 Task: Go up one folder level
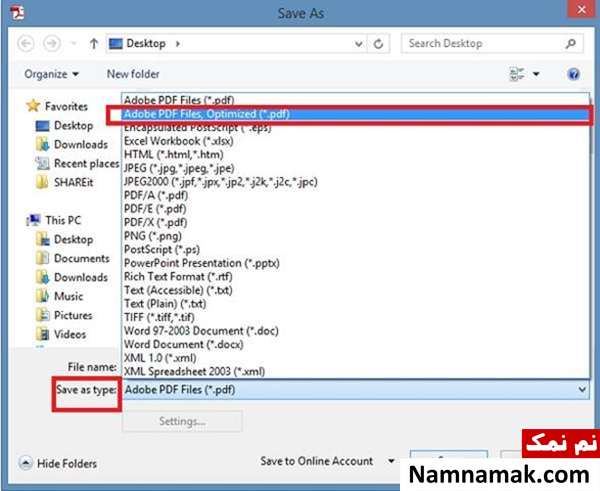[x=93, y=44]
